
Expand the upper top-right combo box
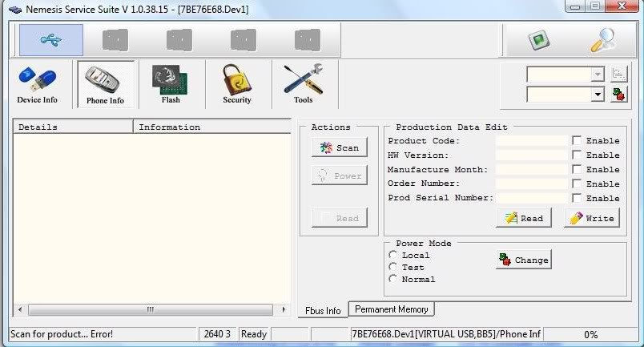(597, 75)
